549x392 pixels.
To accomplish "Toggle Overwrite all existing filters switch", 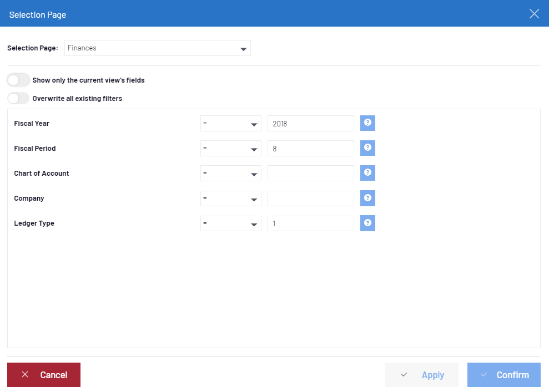I will pyautogui.click(x=18, y=99).
